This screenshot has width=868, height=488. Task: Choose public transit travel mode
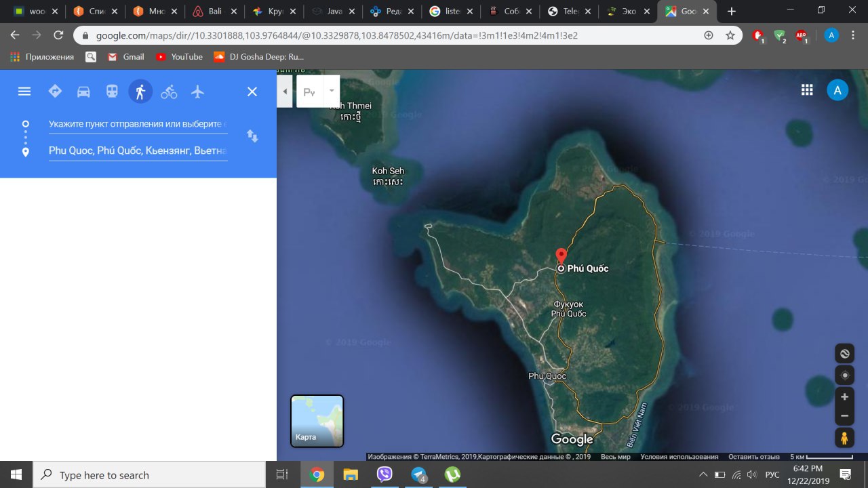click(112, 91)
